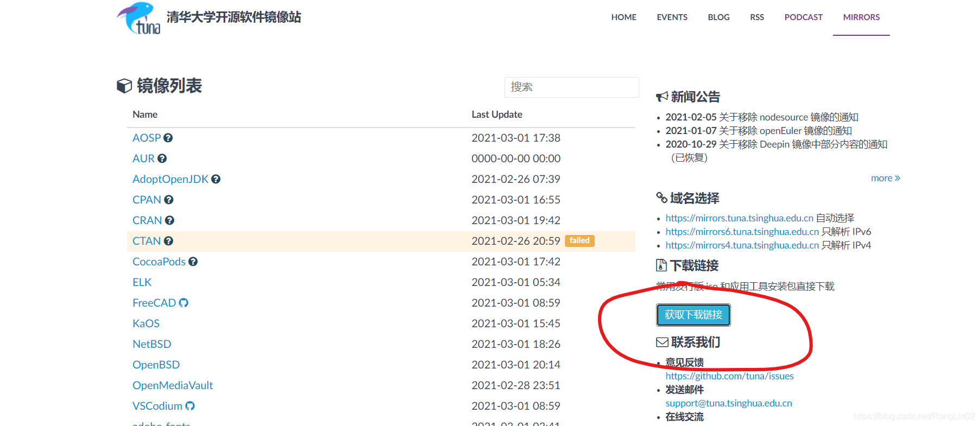
Task: Open the mirrors4 IPv4 domain link
Action: 742,245
